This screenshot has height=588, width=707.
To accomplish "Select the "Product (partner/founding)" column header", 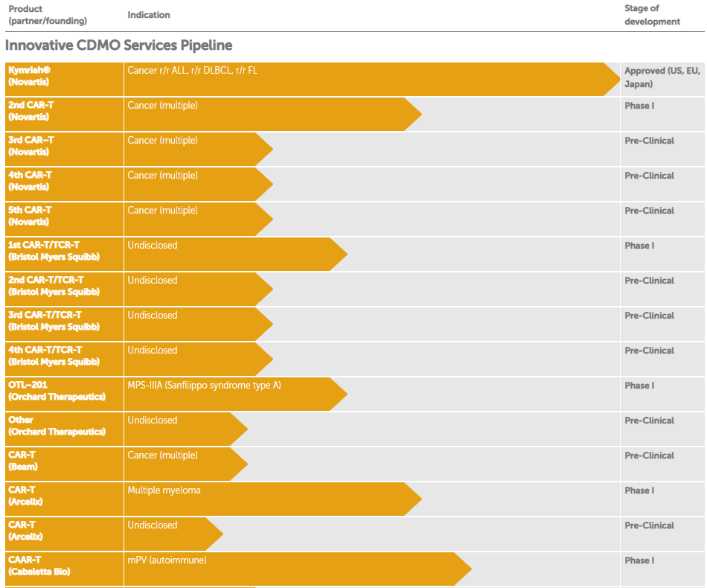I will pyautogui.click(x=48, y=15).
